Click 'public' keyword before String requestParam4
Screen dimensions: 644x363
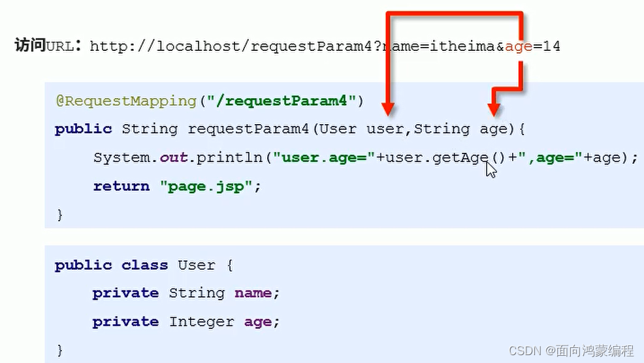tap(84, 129)
